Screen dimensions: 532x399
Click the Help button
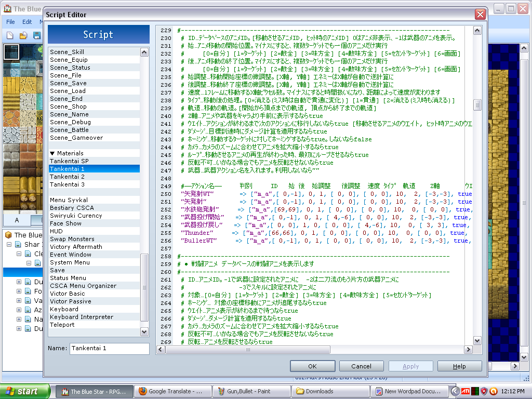coord(459,366)
